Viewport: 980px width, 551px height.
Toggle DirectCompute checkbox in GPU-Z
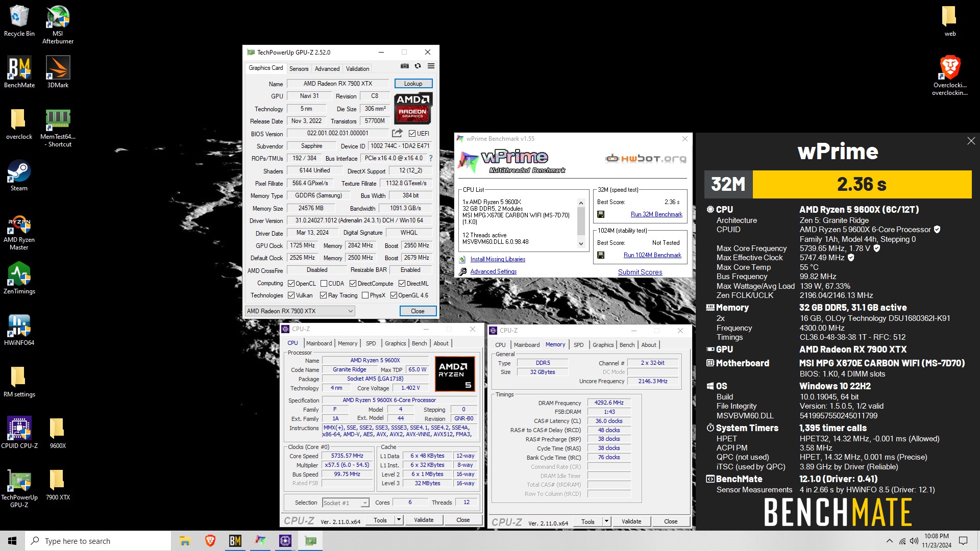[353, 284]
